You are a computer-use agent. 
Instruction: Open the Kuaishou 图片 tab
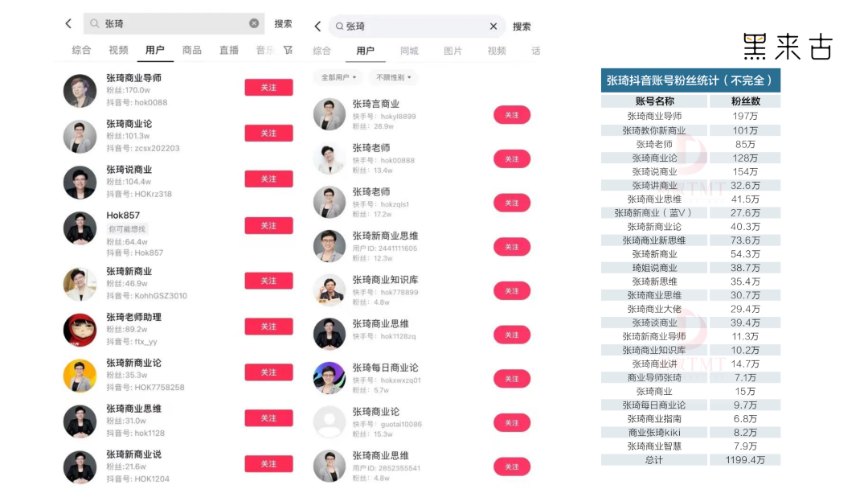point(452,51)
